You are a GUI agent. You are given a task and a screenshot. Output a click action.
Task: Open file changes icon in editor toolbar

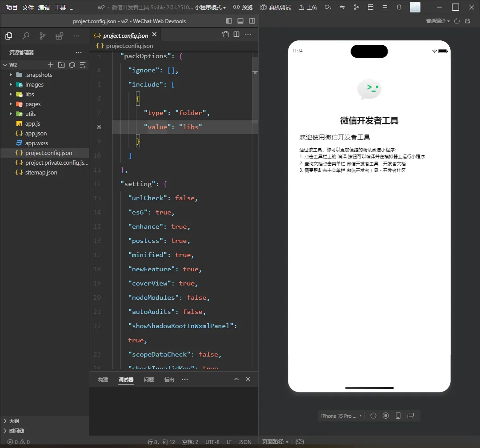[225, 34]
